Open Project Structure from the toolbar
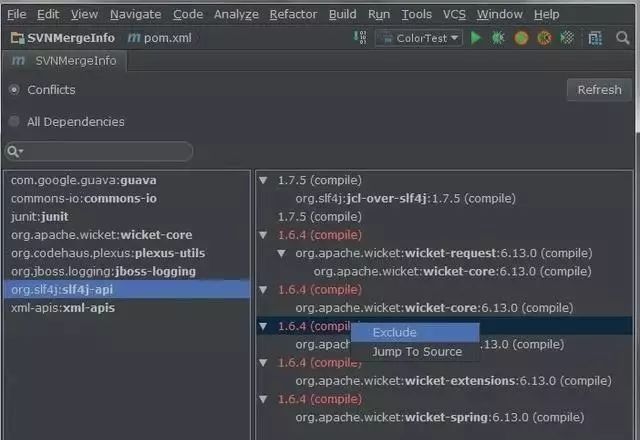The image size is (640, 440). pyautogui.click(x=595, y=38)
